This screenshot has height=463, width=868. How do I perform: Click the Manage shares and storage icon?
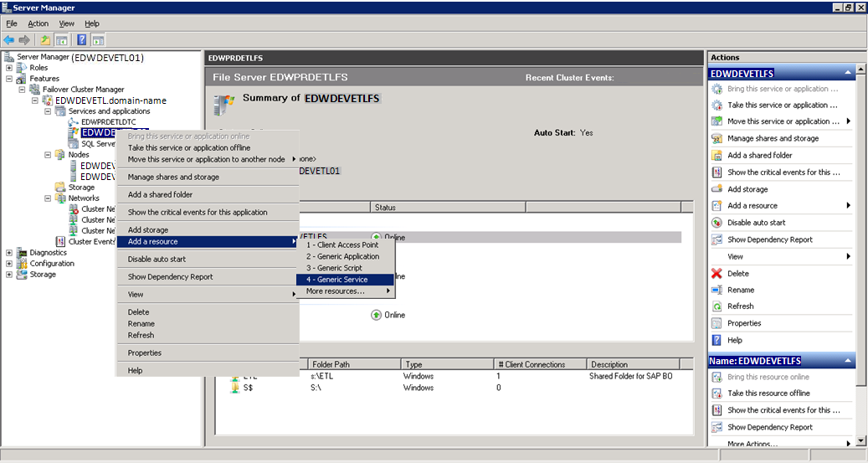click(x=716, y=138)
